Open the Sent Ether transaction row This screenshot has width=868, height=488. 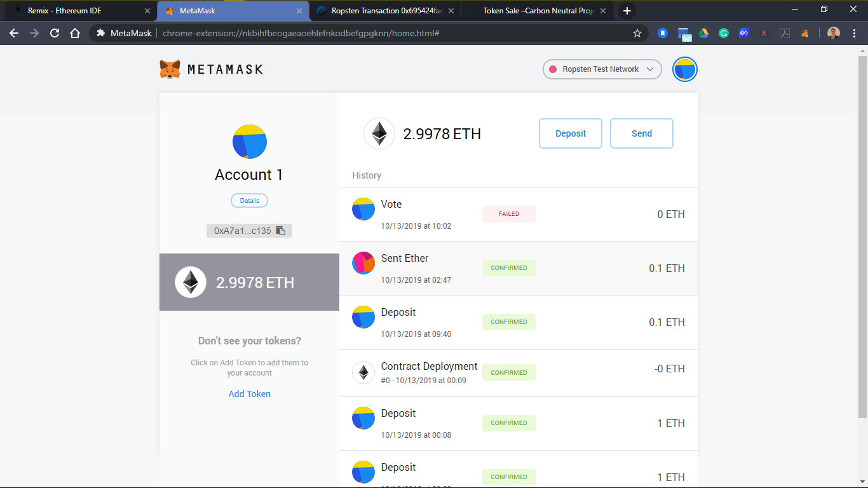[519, 268]
